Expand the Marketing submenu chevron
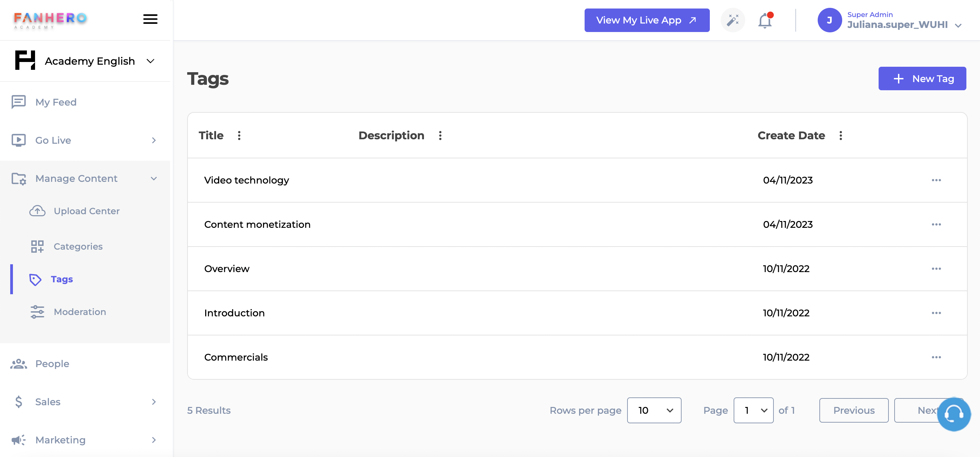 [154, 440]
